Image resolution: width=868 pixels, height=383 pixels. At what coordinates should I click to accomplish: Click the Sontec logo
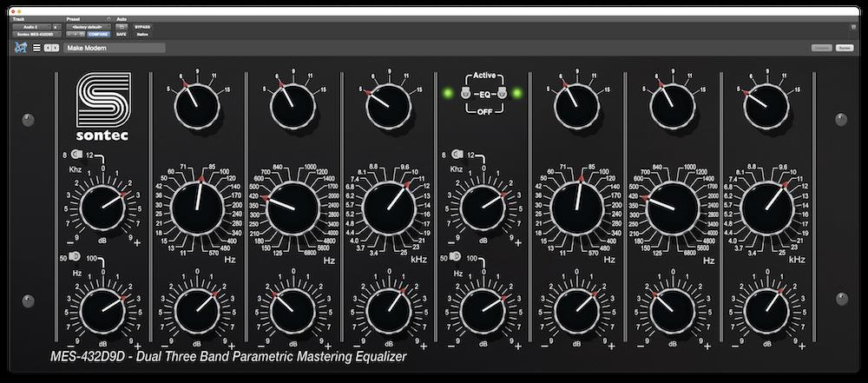[x=103, y=110]
